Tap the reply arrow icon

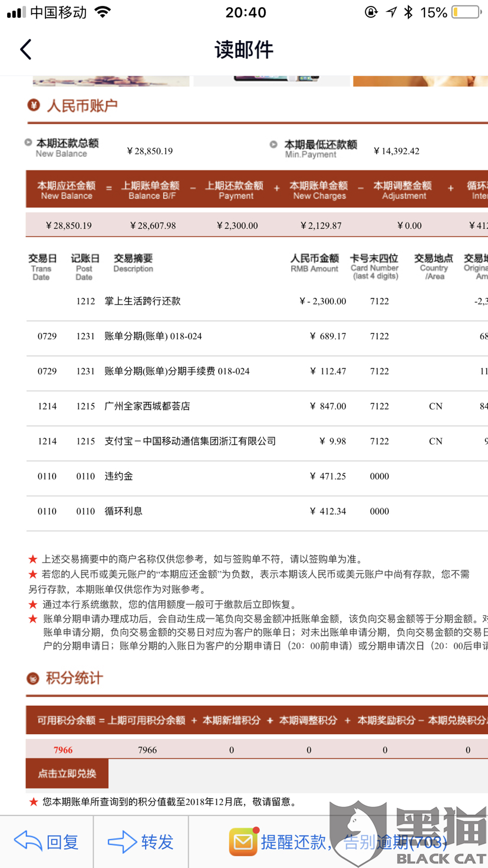pyautogui.click(x=28, y=841)
